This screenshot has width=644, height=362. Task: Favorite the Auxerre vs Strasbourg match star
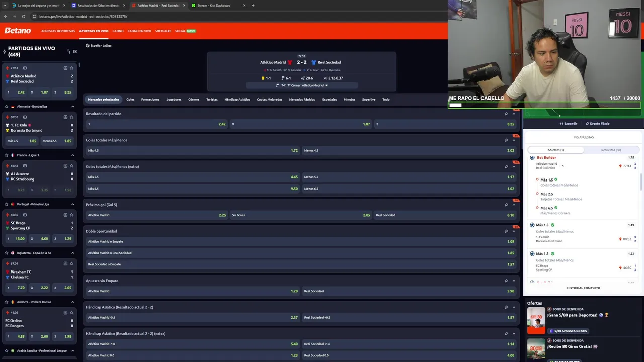(72, 166)
